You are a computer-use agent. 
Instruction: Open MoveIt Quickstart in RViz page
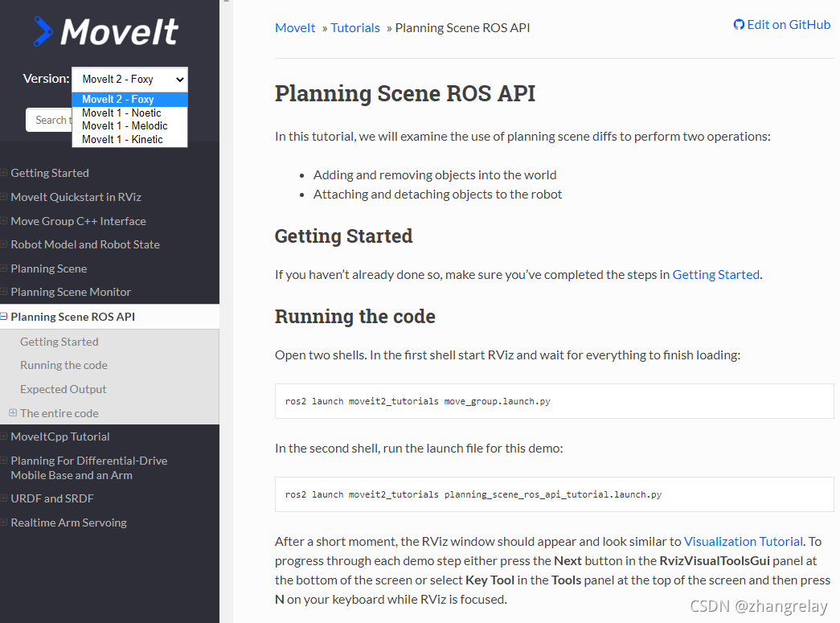pyautogui.click(x=76, y=197)
